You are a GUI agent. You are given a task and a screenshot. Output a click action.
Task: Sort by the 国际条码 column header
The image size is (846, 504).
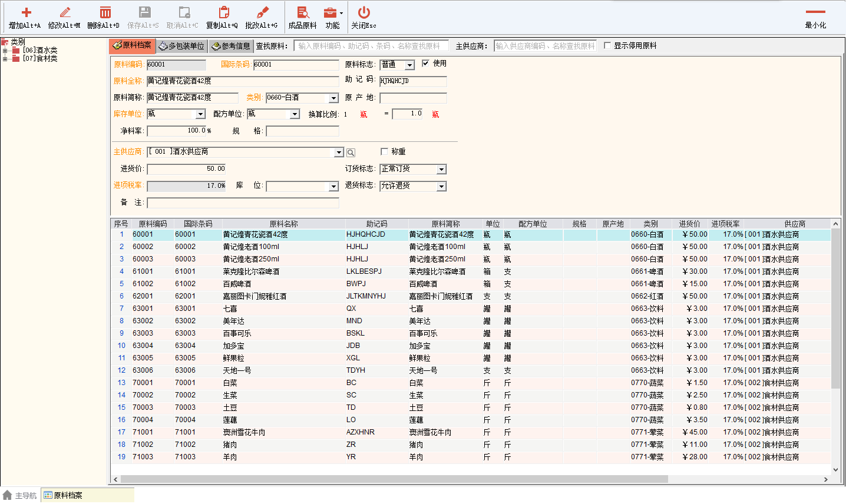198,224
